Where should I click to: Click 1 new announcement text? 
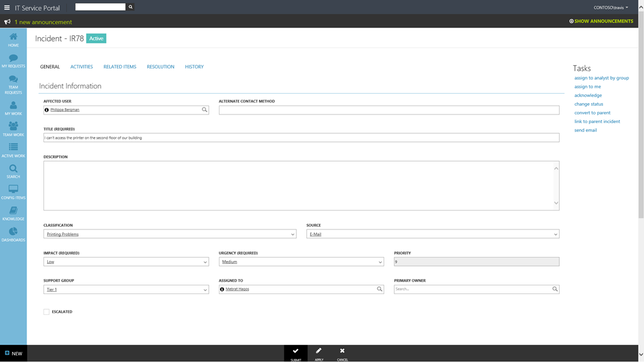click(x=43, y=22)
